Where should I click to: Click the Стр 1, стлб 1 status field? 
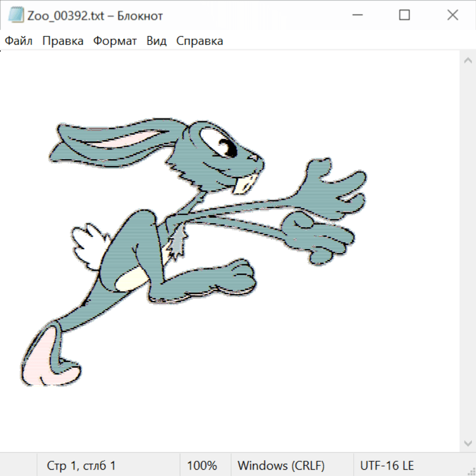tap(81, 466)
